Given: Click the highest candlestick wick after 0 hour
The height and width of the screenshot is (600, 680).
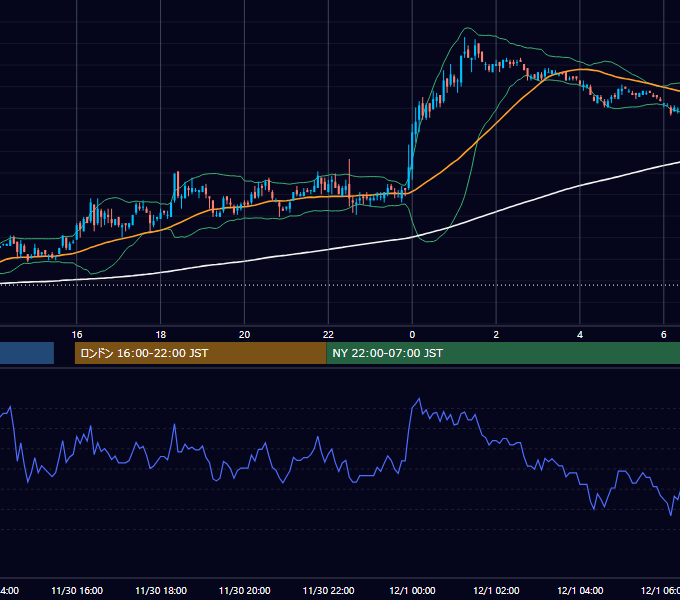Looking at the screenshot, I should pyautogui.click(x=464, y=48).
